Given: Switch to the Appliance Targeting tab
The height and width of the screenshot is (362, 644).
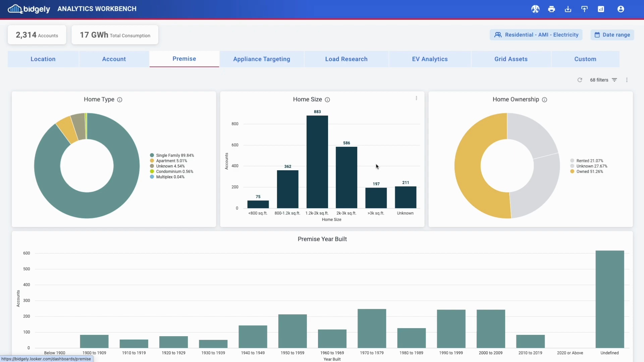Looking at the screenshot, I should click(x=261, y=59).
